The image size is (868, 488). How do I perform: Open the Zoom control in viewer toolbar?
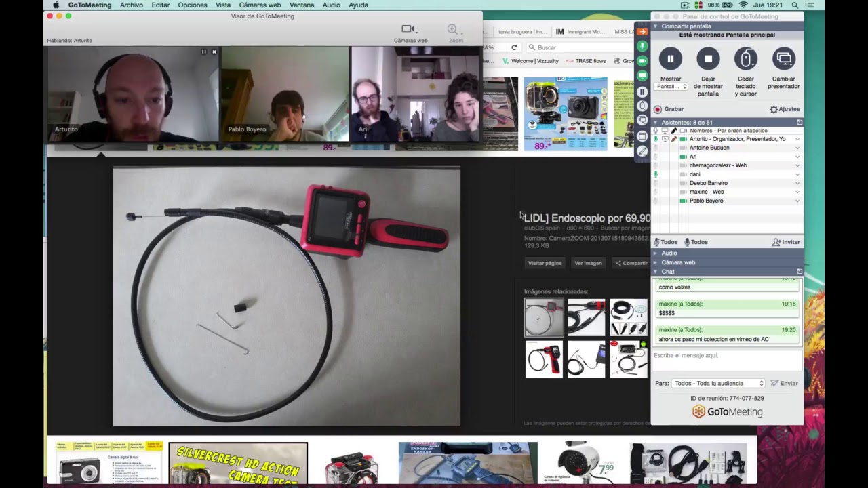pos(455,33)
